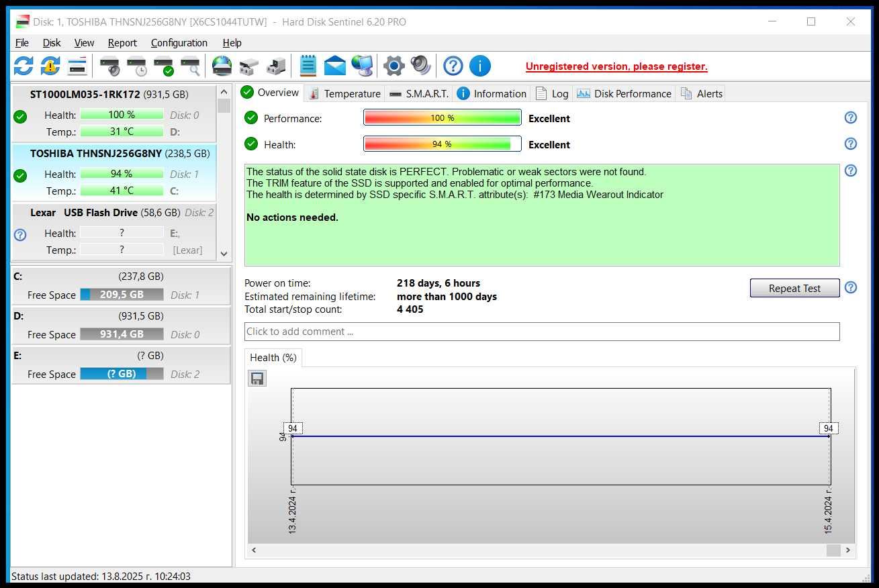Click the 'more than 1000 days' lifetime value
The image size is (879, 588).
(447, 296)
